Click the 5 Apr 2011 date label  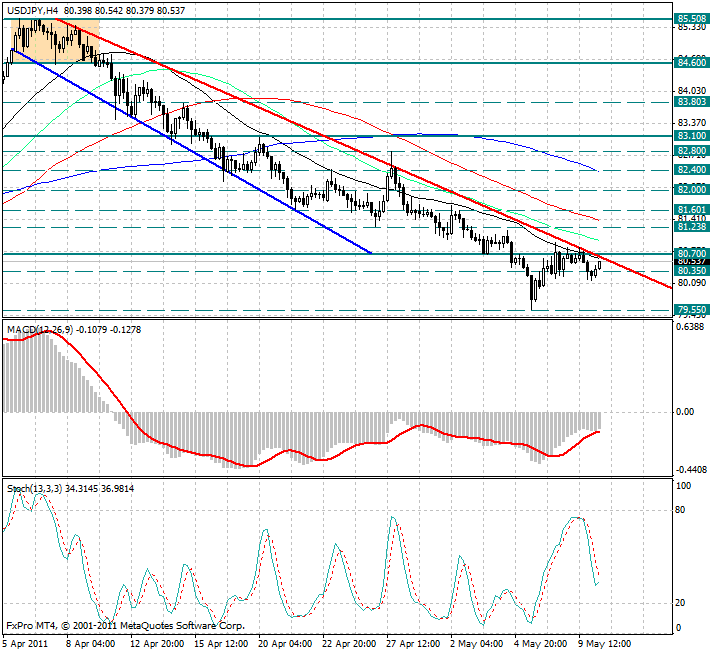[x=25, y=643]
